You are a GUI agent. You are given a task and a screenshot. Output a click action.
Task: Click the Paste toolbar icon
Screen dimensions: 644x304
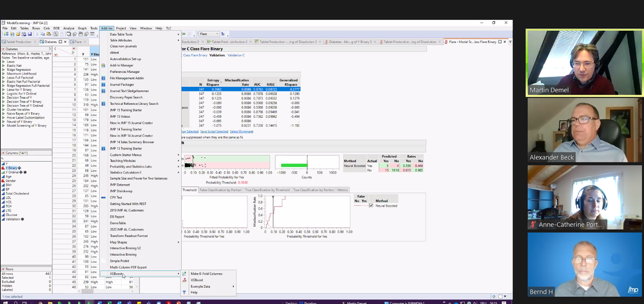click(x=48, y=34)
